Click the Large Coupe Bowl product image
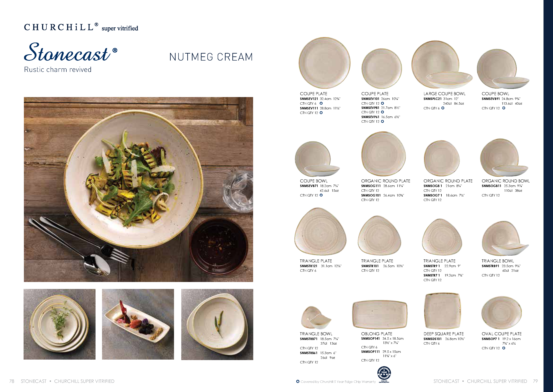This screenshot has height=392, width=553. (442, 65)
